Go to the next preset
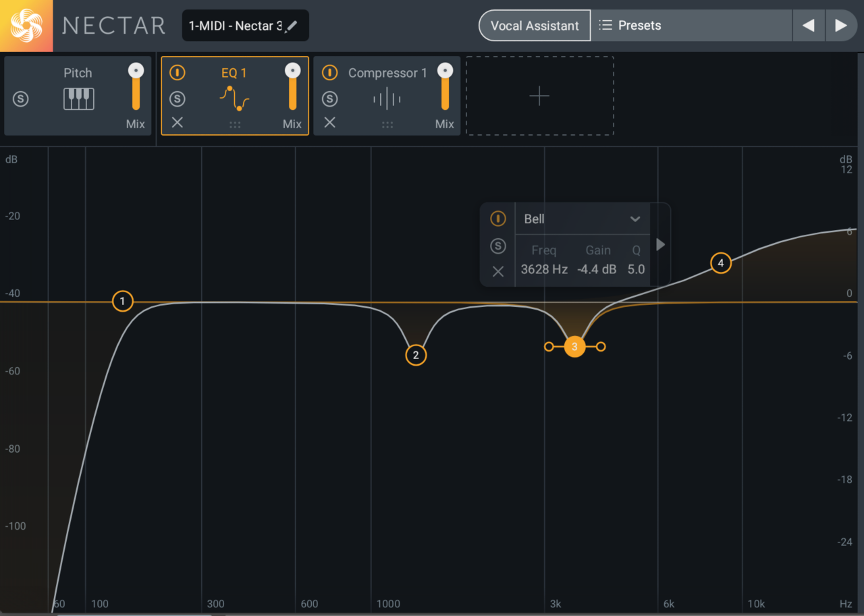 [x=840, y=26]
